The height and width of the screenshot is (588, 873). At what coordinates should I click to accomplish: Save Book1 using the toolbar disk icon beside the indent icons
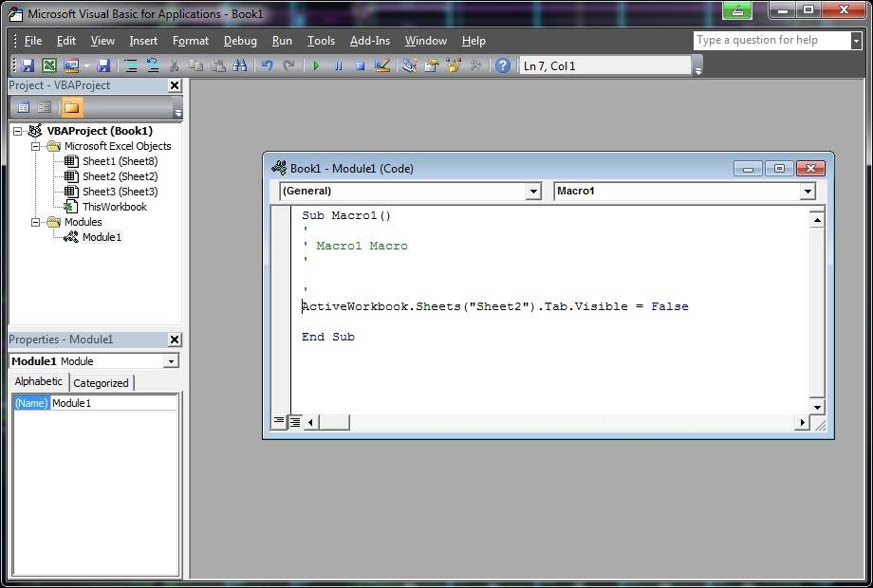pos(103,65)
